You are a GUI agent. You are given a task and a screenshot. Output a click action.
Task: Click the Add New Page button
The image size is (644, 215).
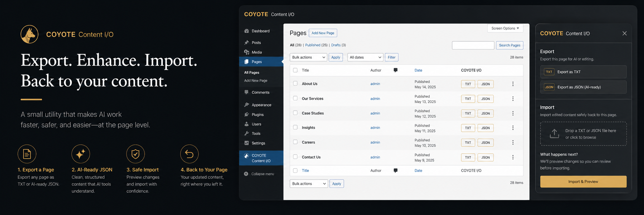click(x=323, y=33)
